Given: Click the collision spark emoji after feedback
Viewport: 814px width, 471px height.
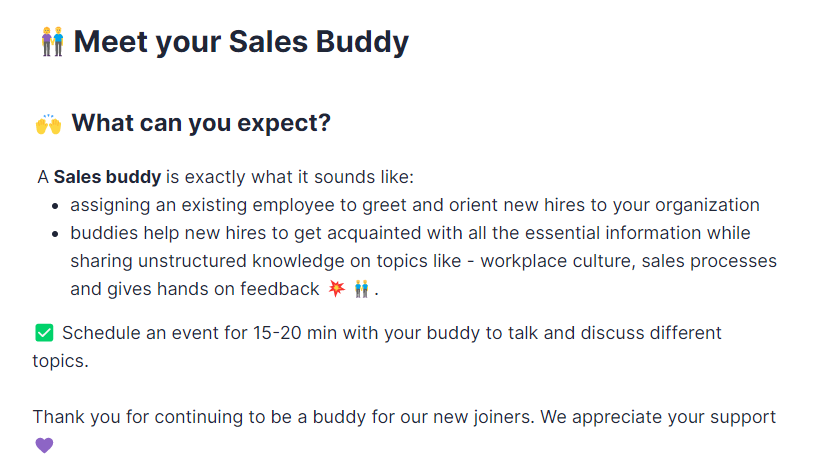Looking at the screenshot, I should click(336, 289).
